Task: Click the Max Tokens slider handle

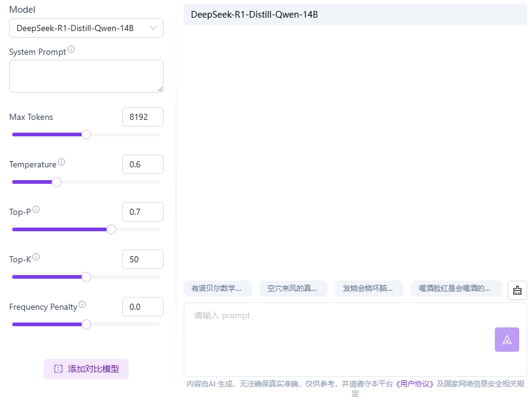Action: 86,134
